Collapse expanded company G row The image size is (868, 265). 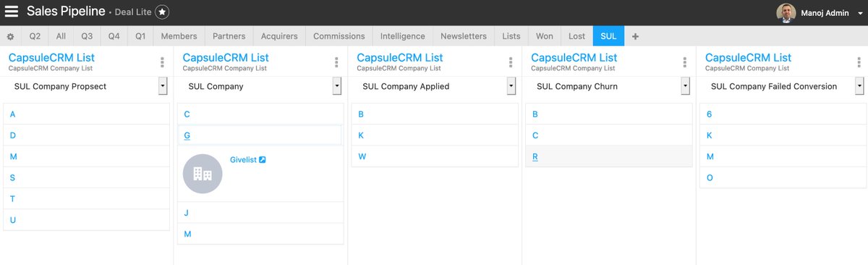click(260, 135)
